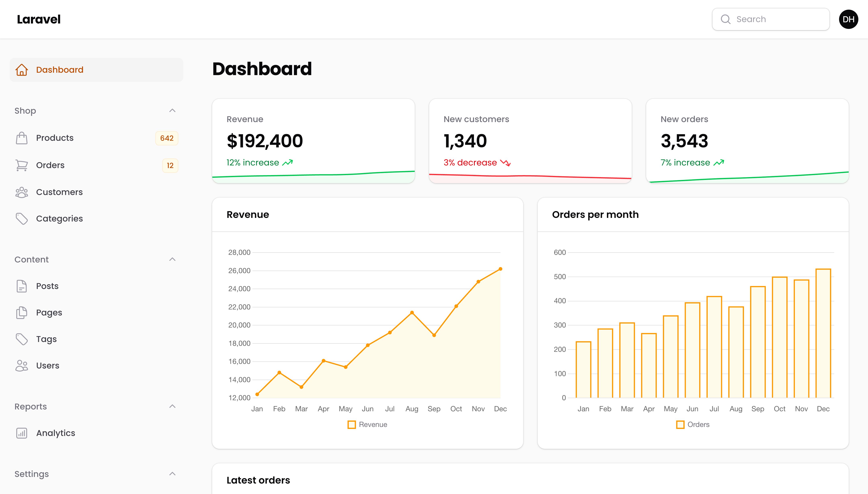The height and width of the screenshot is (494, 868).
Task: Open Users under Content
Action: click(96, 365)
